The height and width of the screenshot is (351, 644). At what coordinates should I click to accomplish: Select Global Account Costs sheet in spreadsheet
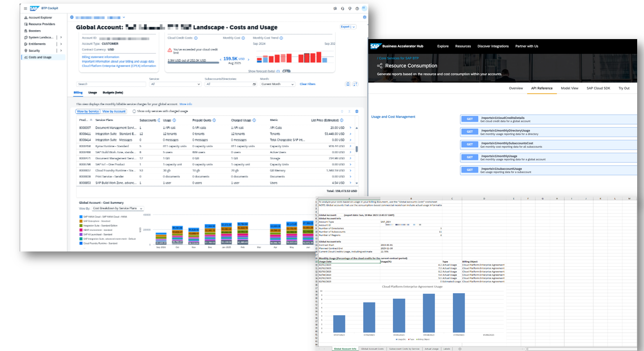(372, 349)
